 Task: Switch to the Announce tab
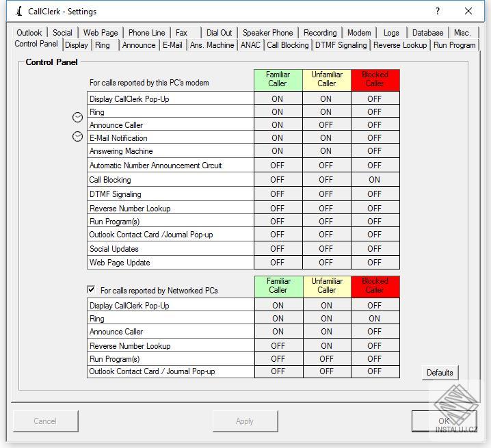pyautogui.click(x=139, y=45)
